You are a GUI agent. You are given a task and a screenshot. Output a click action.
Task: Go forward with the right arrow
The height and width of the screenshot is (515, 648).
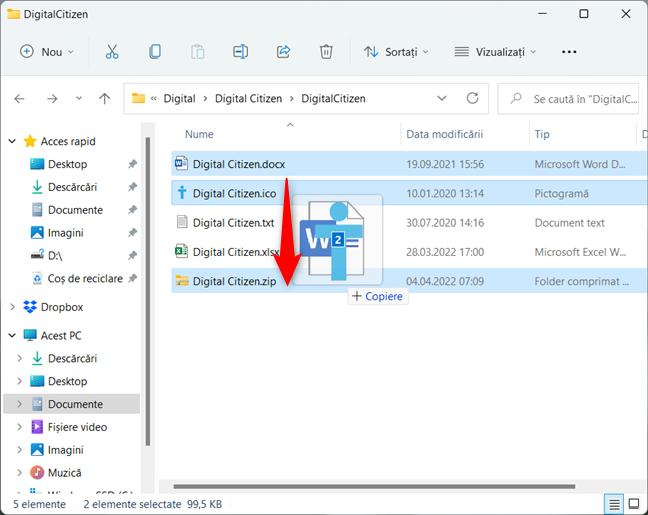click(x=52, y=99)
